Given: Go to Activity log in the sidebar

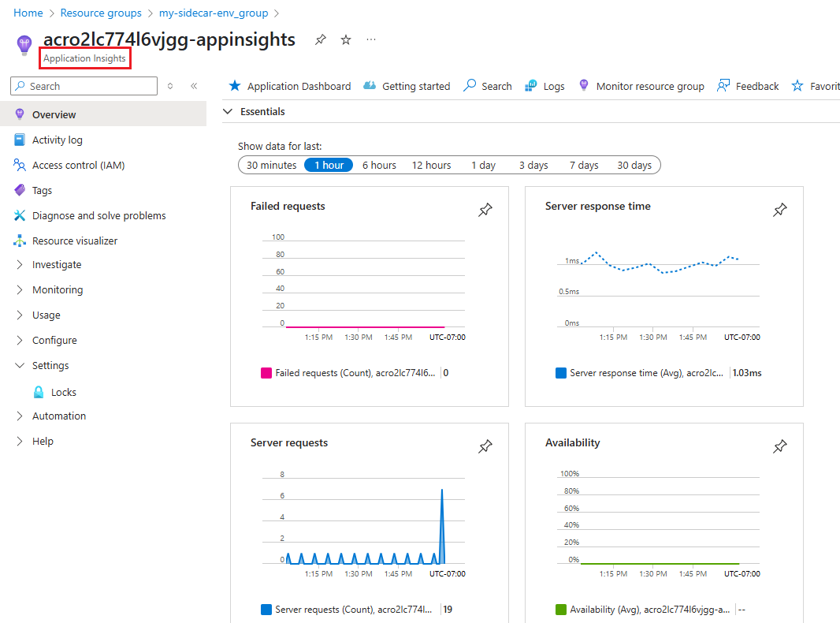Looking at the screenshot, I should [x=58, y=140].
